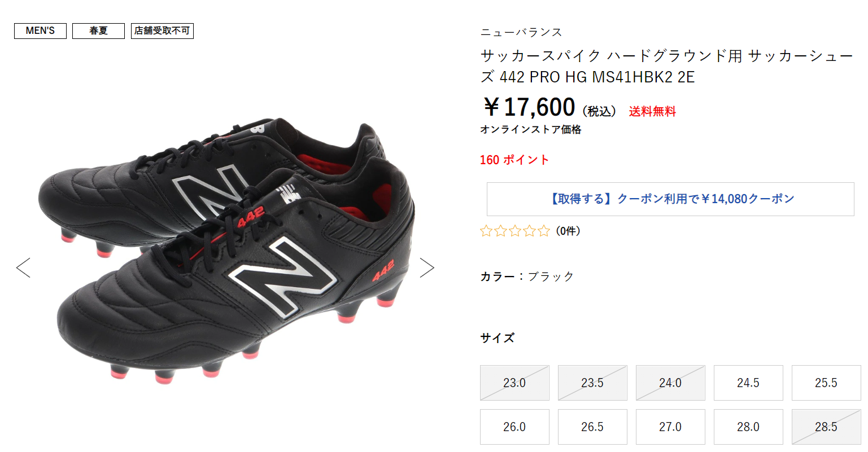Show the previous product image with left arrow

point(23,267)
